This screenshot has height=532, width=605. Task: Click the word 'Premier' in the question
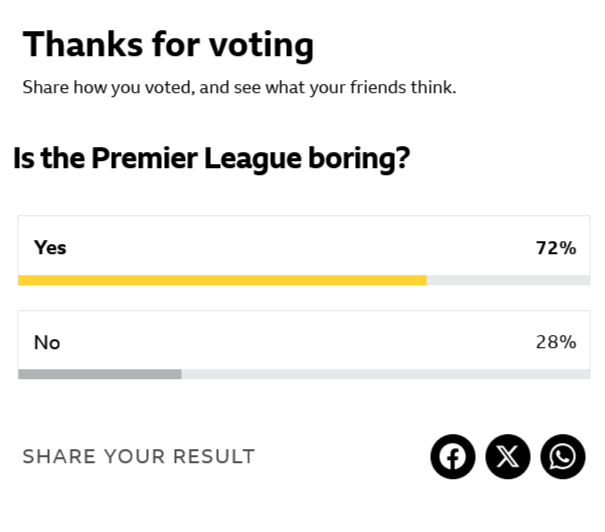(144, 158)
